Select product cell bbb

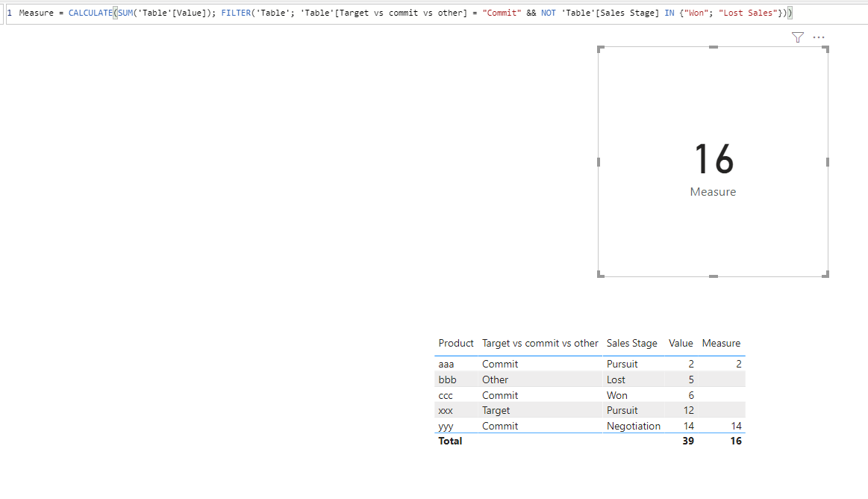pos(447,379)
